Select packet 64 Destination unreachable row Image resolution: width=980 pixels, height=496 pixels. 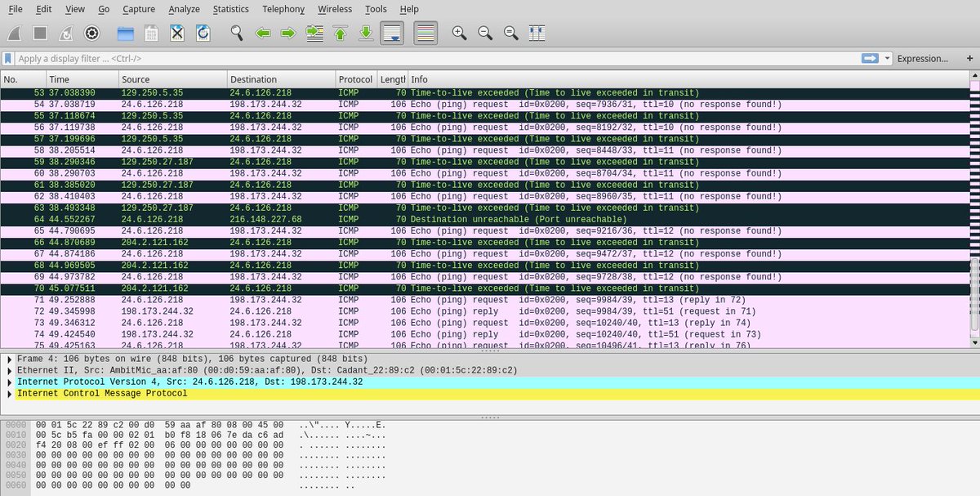(x=484, y=219)
